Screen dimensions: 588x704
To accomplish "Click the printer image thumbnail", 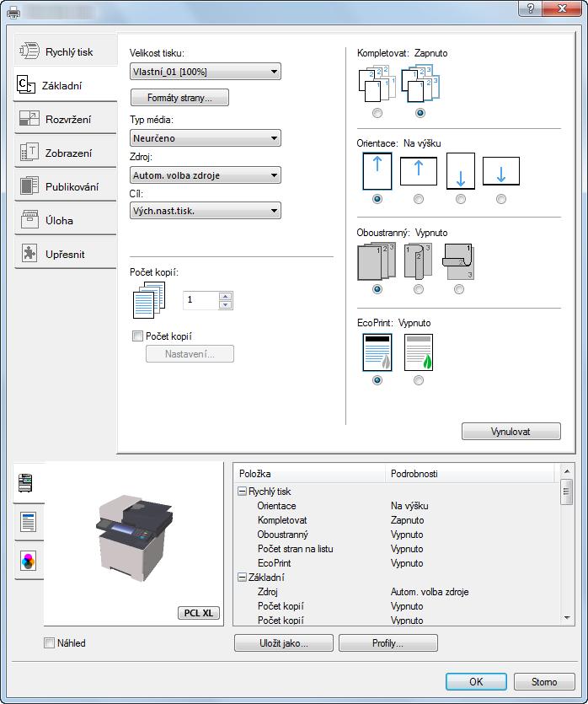I will (134, 539).
